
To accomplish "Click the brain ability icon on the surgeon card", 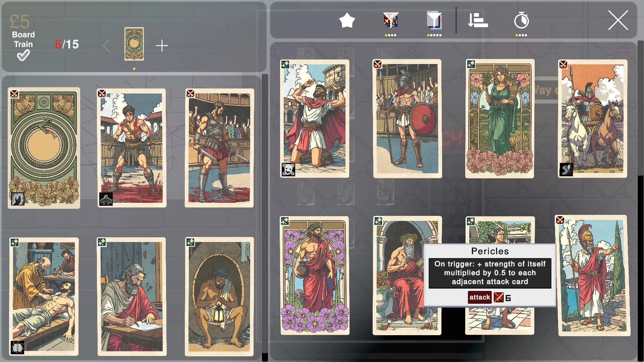I will [17, 347].
